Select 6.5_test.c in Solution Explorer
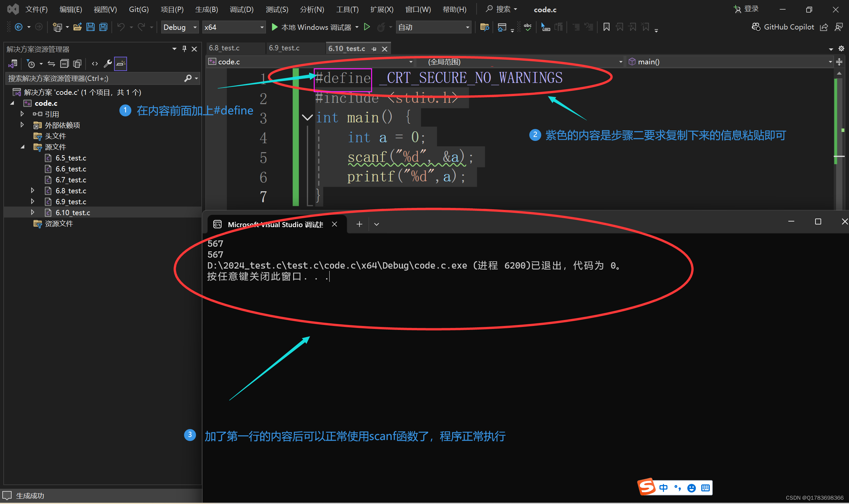Image resolution: width=849 pixels, height=504 pixels. (x=71, y=158)
